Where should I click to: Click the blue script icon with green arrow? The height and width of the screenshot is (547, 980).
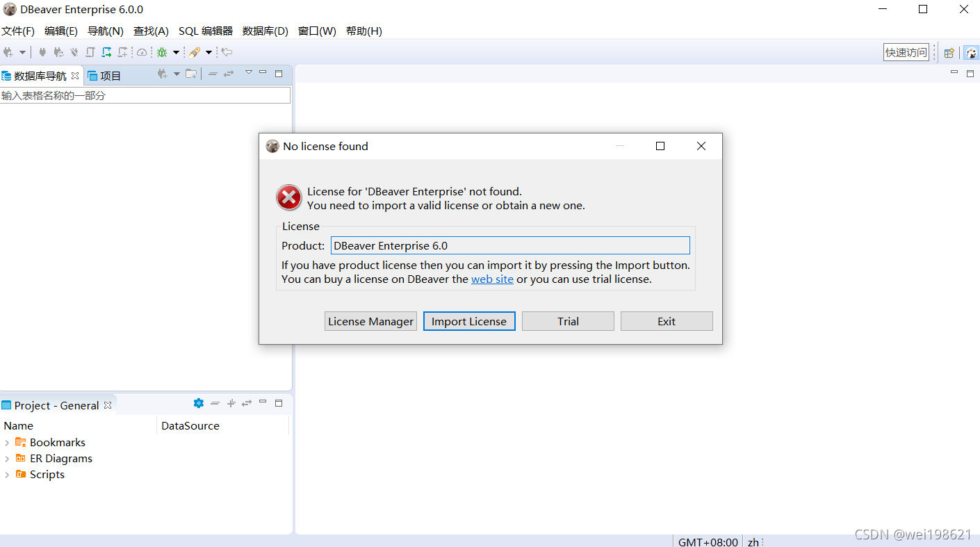click(106, 52)
